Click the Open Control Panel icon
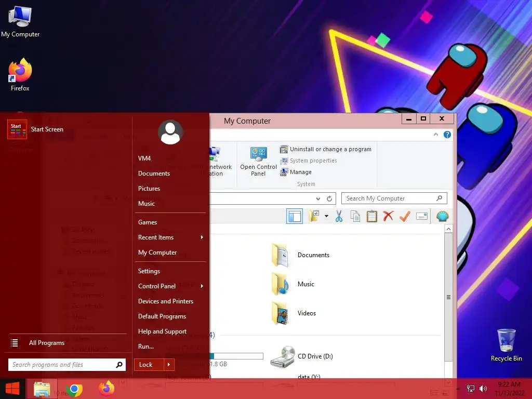532x399 pixels. [259, 153]
